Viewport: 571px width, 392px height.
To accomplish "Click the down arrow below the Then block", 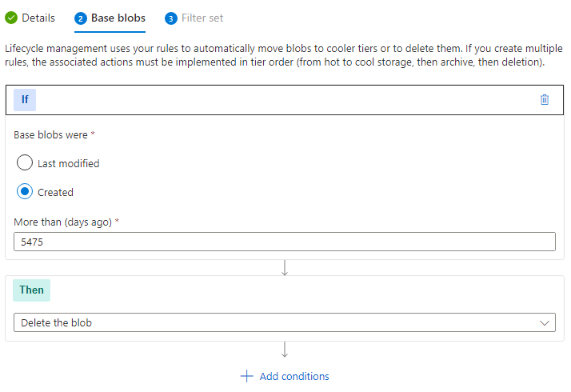I will [x=285, y=350].
